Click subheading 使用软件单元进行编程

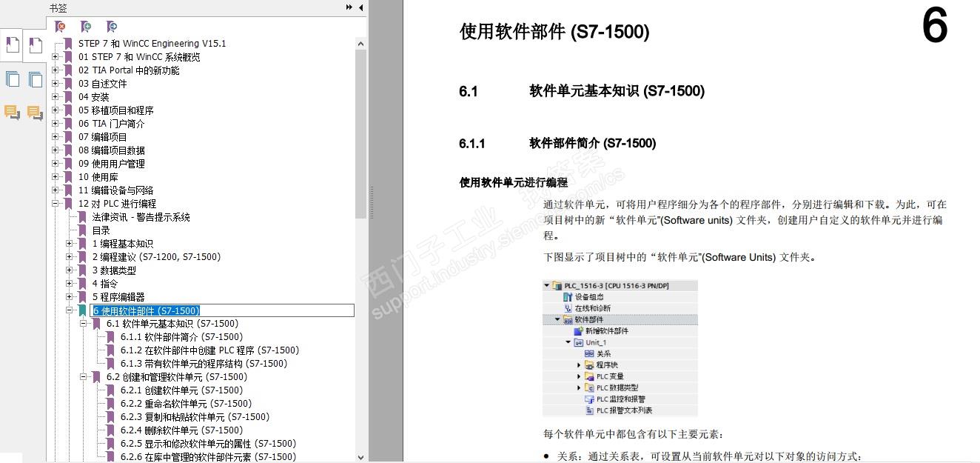514,182
